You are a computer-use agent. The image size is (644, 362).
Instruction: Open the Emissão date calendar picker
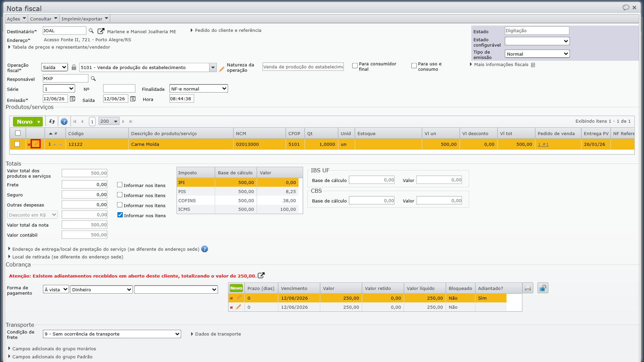72,99
